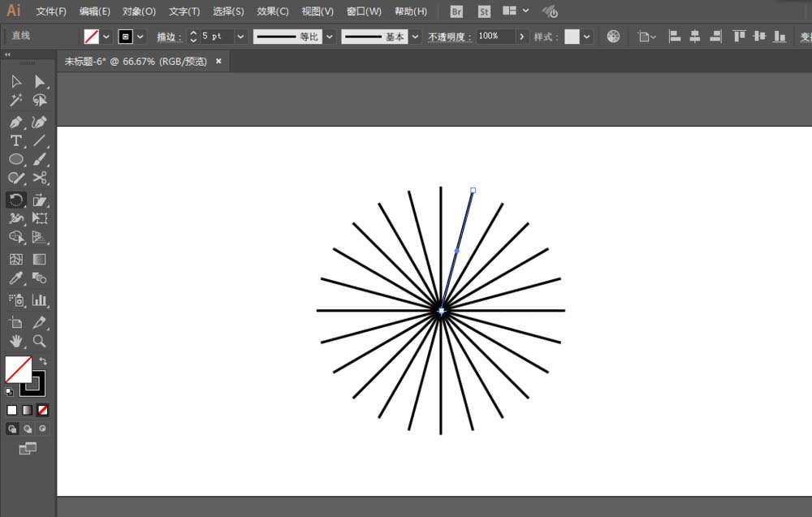Viewport: 812px width, 517px height.
Task: Click Horizontal Align Left icon
Action: coord(674,37)
